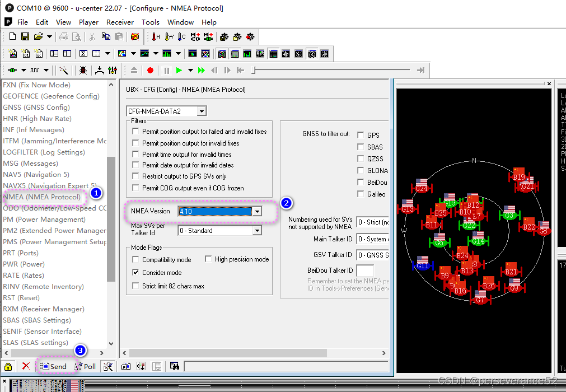Check GPS in GNSS to filter out

361,135
